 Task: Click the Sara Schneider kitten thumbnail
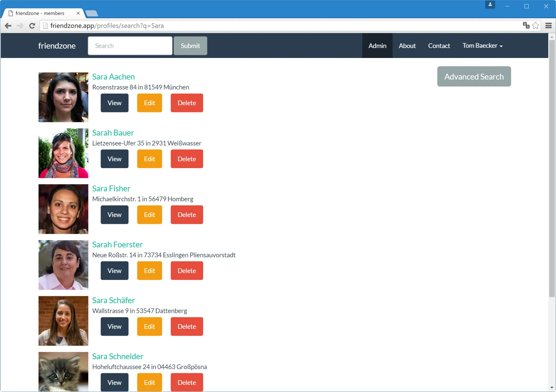point(63,372)
